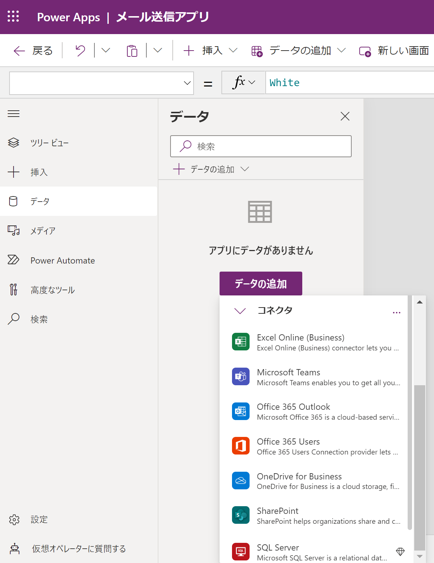The height and width of the screenshot is (563, 434).
Task: Collapse the コネクタ section chevron
Action: 240,311
